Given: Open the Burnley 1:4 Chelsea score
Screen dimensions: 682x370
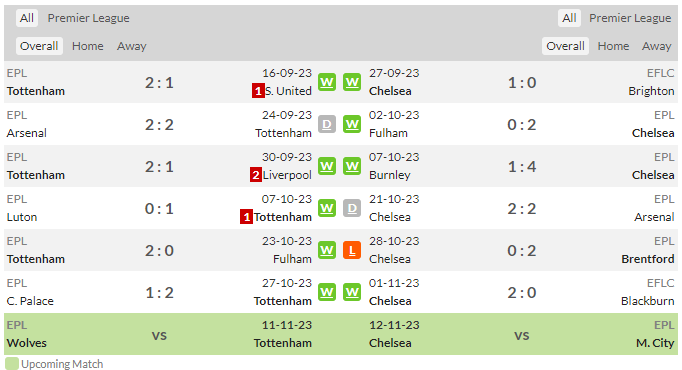Looking at the screenshot, I should point(522,167).
